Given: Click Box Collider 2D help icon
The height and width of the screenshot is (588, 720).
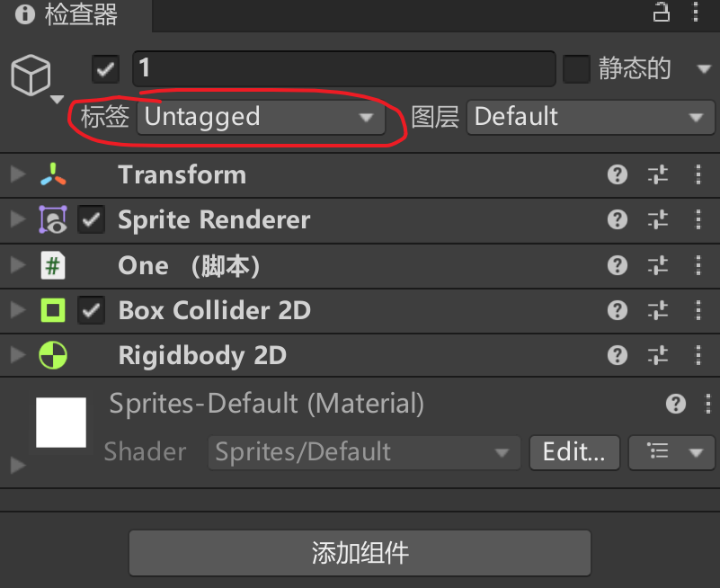Looking at the screenshot, I should [x=618, y=310].
